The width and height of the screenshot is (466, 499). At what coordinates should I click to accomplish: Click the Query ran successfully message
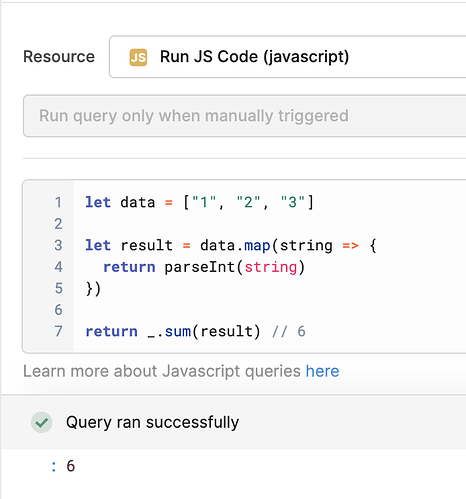tap(152, 422)
